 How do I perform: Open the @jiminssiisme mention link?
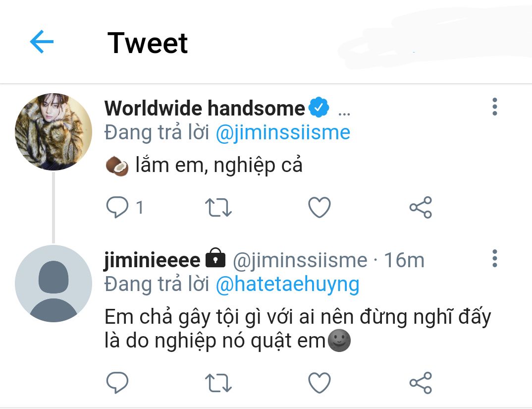point(283,132)
